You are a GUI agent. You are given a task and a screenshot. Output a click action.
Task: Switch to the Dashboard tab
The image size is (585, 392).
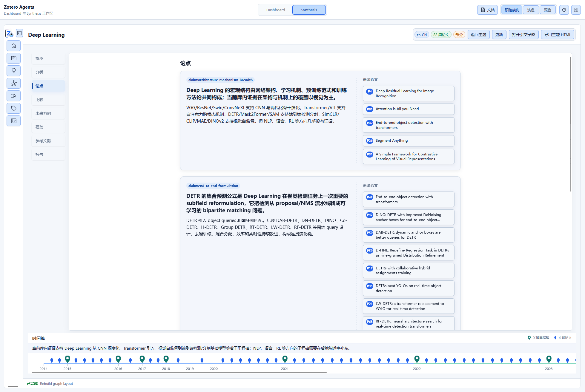[x=275, y=10]
